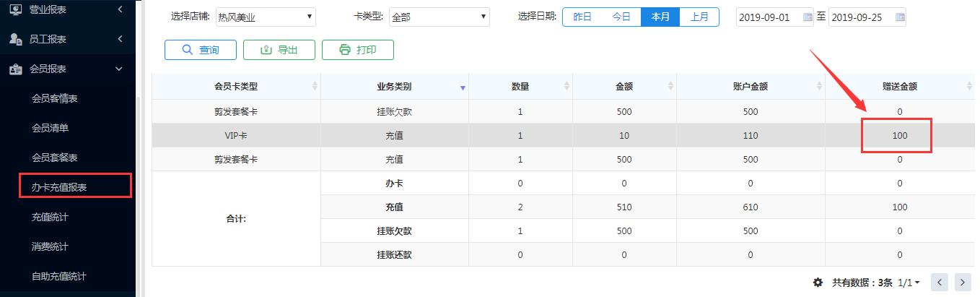The image size is (980, 297).
Task: Open 充值统计 report in sidebar
Action: (x=50, y=217)
